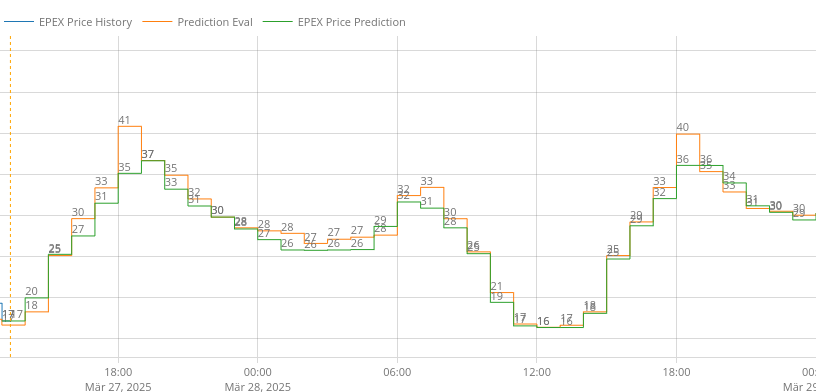Screen dimensions: 816x392
Task: Click the second 18:00 x-axis tick label
Action: point(677,373)
